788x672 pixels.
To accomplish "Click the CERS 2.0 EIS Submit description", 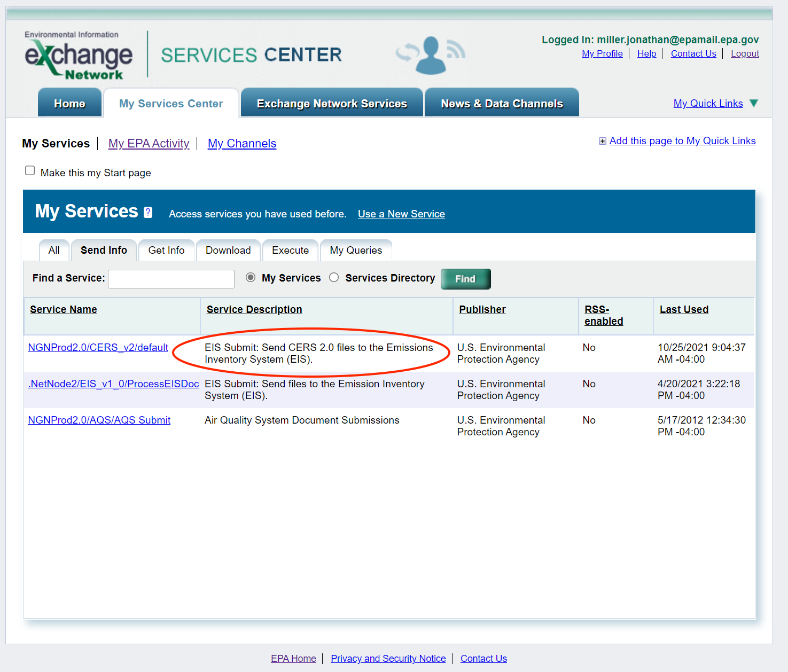I will [x=318, y=353].
